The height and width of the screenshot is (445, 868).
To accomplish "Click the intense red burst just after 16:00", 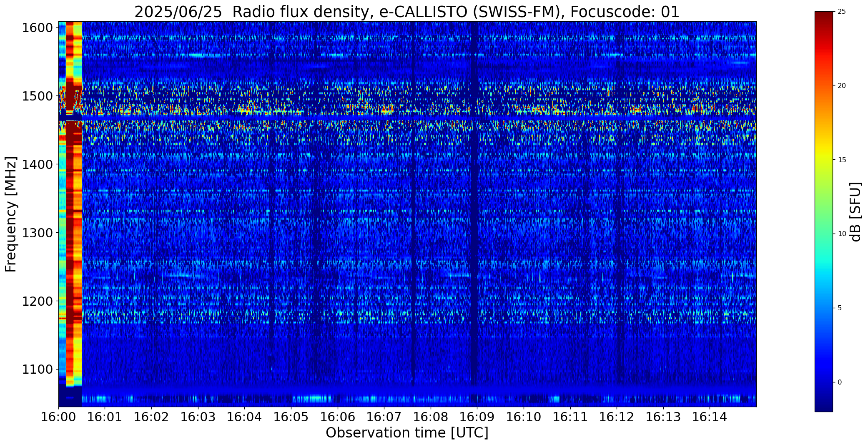I will (x=70, y=204).
